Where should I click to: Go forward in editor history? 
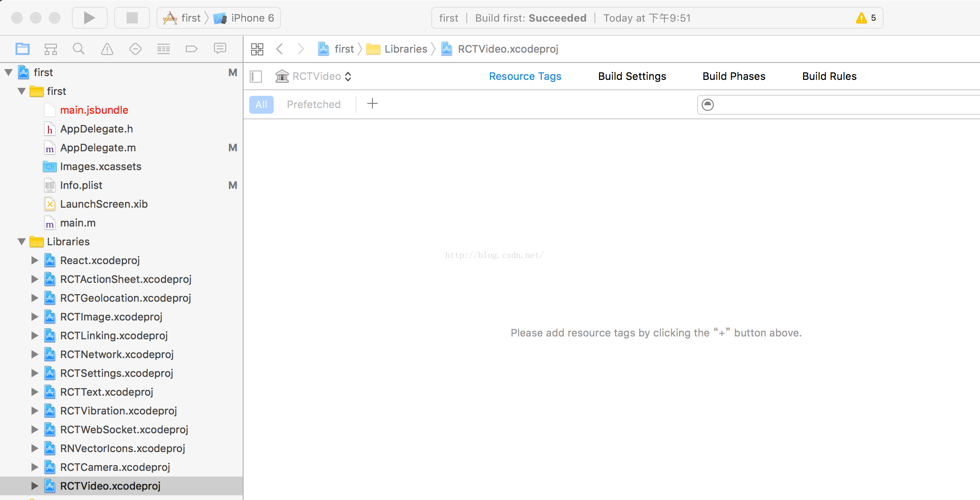301,49
